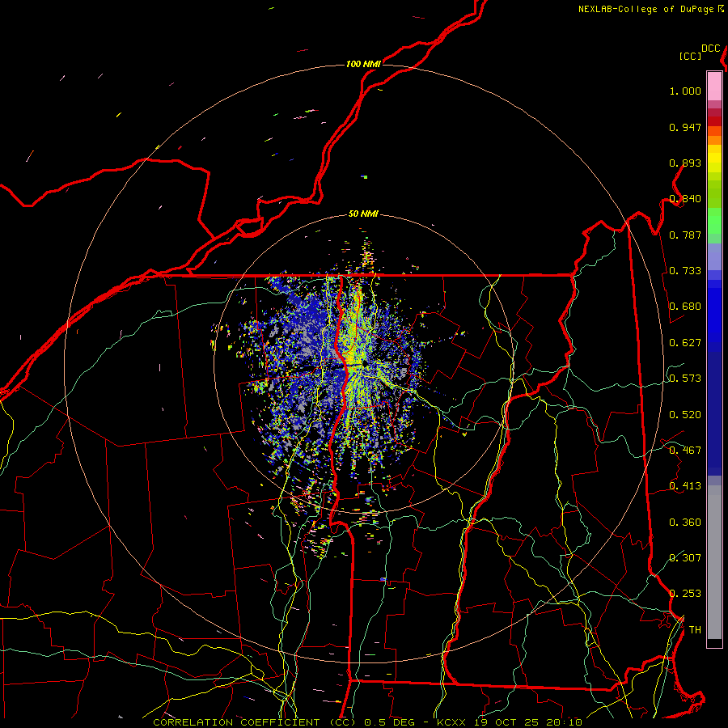Click the 0.413 legend value

685,486
